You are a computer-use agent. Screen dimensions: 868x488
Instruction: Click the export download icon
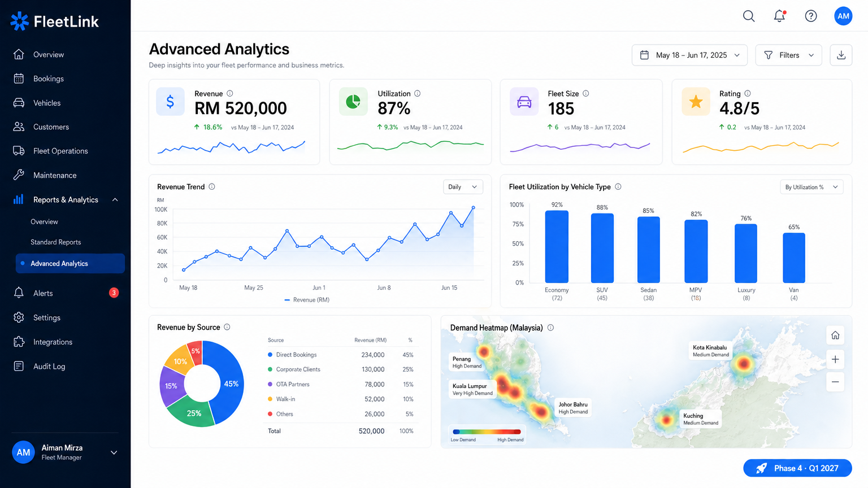(x=841, y=55)
